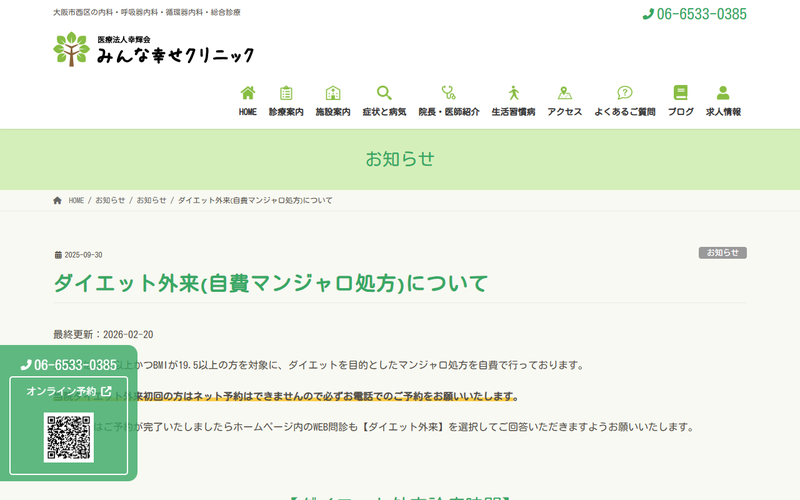Click the article title ダイエット外来(自費マンジャロ処方)について
The image size is (800, 500).
(x=271, y=283)
